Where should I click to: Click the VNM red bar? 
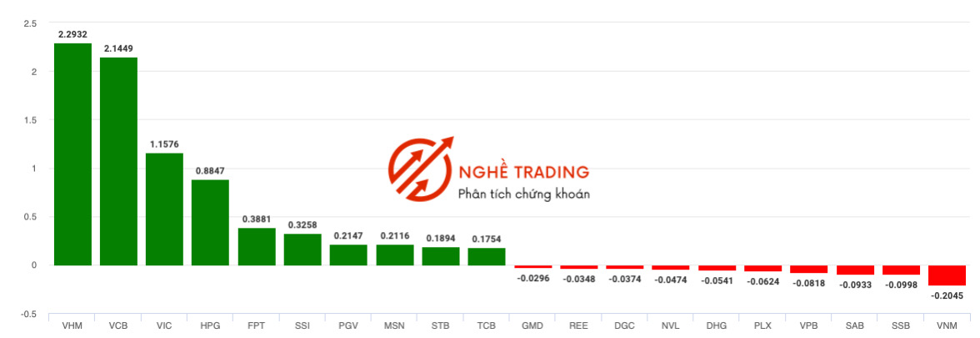(947, 275)
